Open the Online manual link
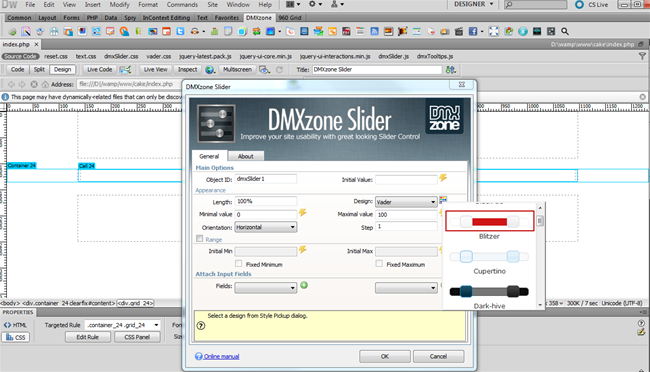The image size is (650, 372). point(221,356)
